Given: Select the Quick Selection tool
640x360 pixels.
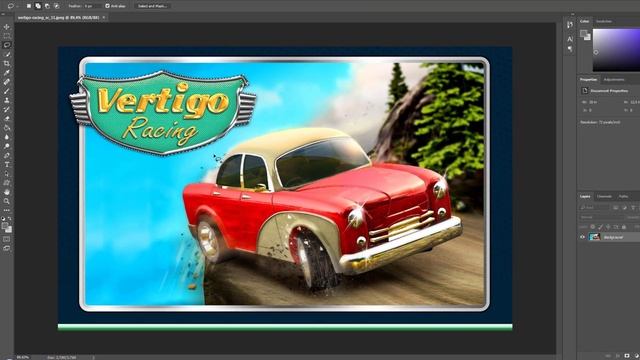Looking at the screenshot, I should pos(7,54).
